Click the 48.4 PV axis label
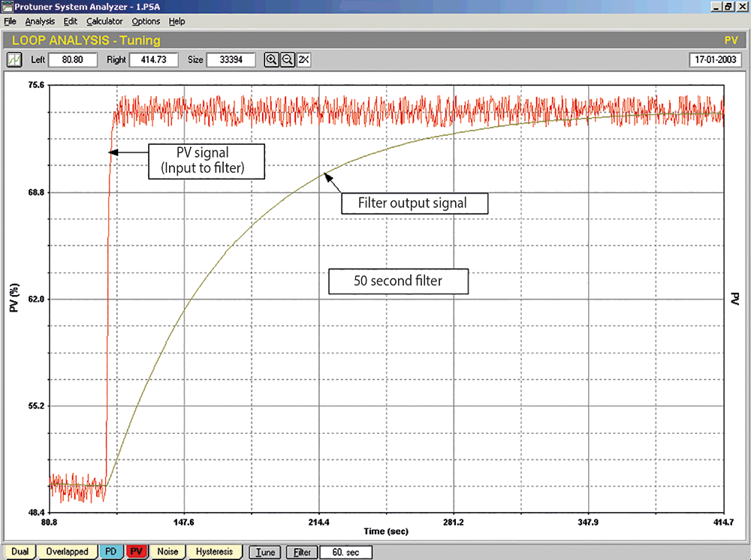The width and height of the screenshot is (751, 560). coord(36,513)
